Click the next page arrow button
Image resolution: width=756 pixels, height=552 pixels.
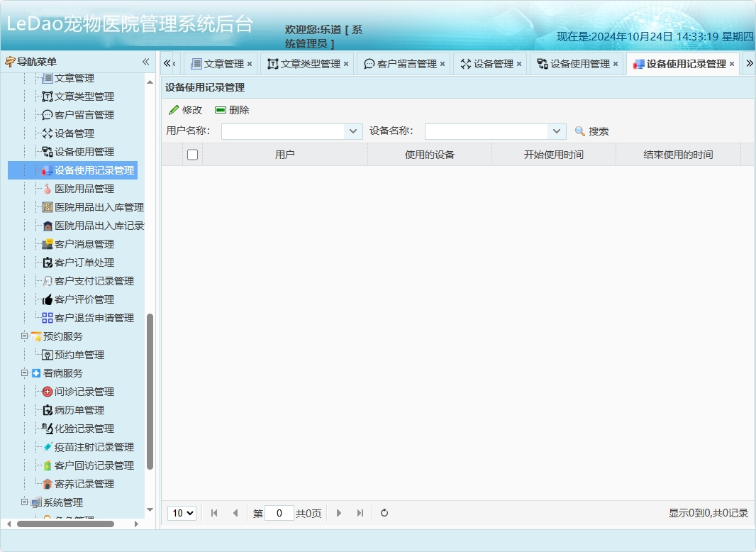pyautogui.click(x=339, y=513)
